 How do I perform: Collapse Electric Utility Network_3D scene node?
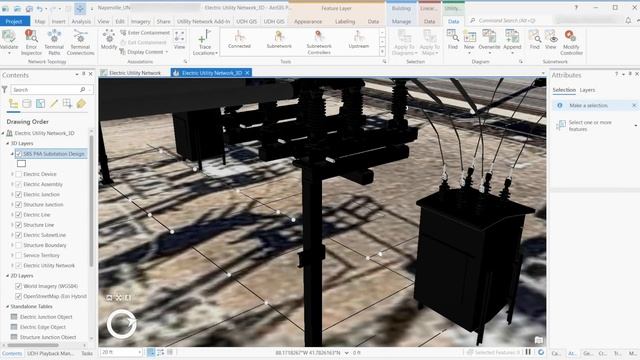pyautogui.click(x=3, y=133)
